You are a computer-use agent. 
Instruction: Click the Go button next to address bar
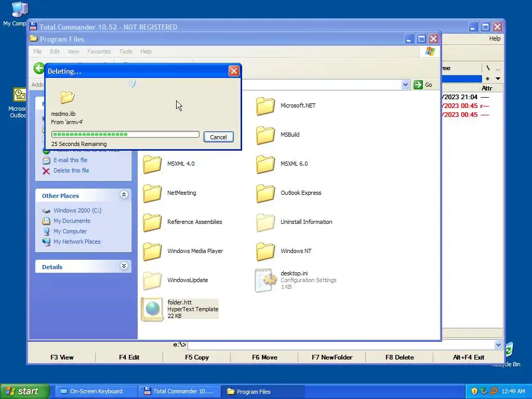423,85
